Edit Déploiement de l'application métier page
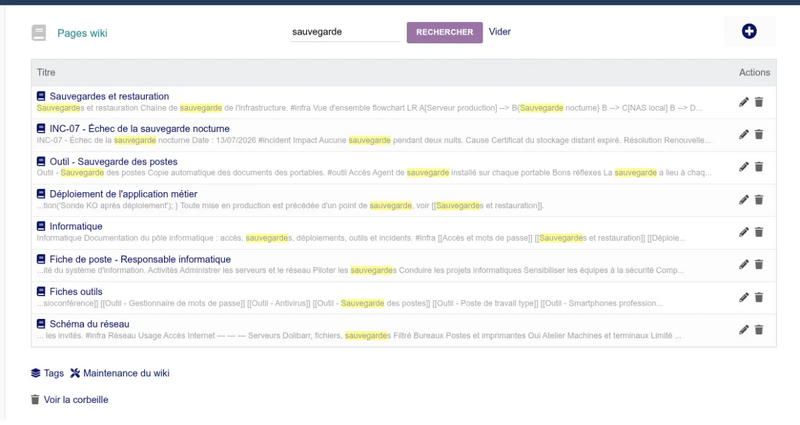The height and width of the screenshot is (425, 800). tap(744, 199)
